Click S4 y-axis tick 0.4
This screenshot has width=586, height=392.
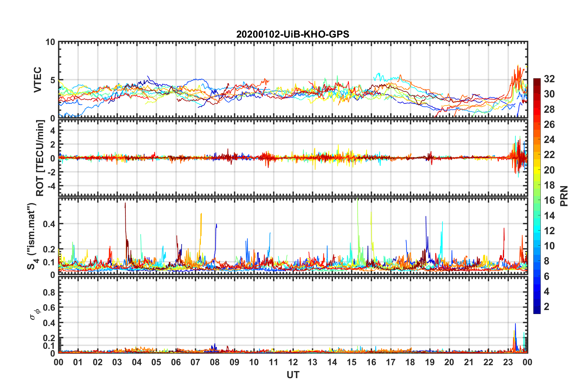coord(49,224)
